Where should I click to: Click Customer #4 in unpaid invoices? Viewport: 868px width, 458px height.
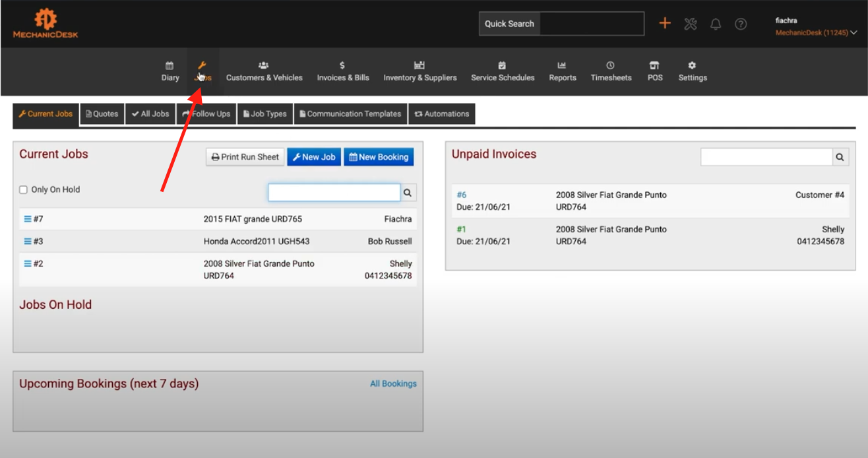[x=820, y=195]
